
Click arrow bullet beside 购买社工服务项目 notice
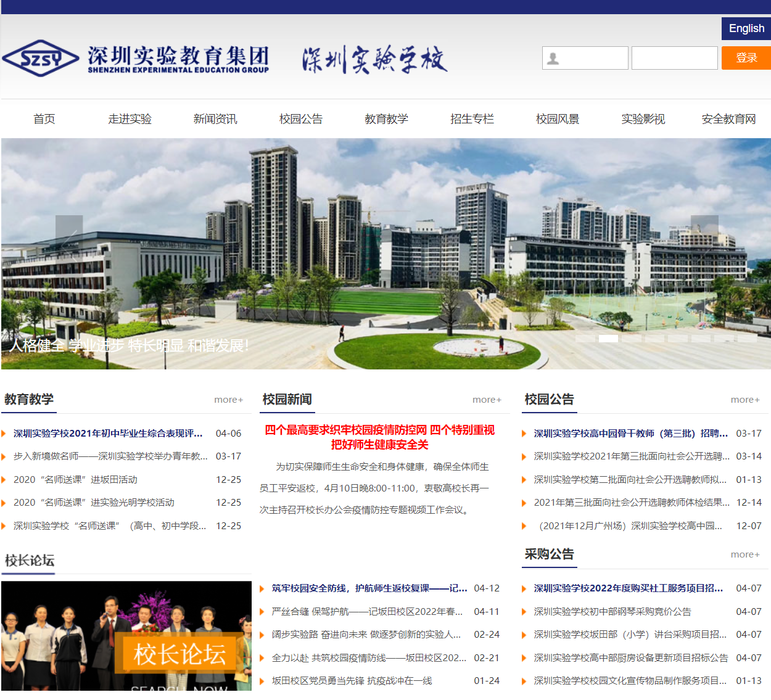(524, 589)
